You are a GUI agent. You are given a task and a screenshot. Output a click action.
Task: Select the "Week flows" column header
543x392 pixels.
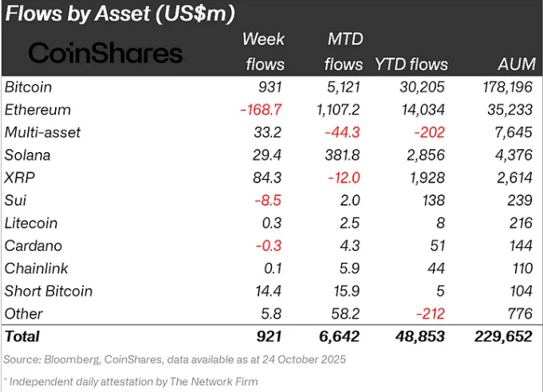pos(264,51)
